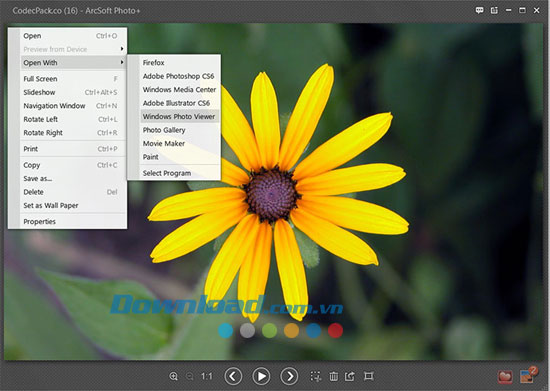Pick the dark blue color dot
Image resolution: width=550 pixels, height=391 pixels.
tap(313, 331)
